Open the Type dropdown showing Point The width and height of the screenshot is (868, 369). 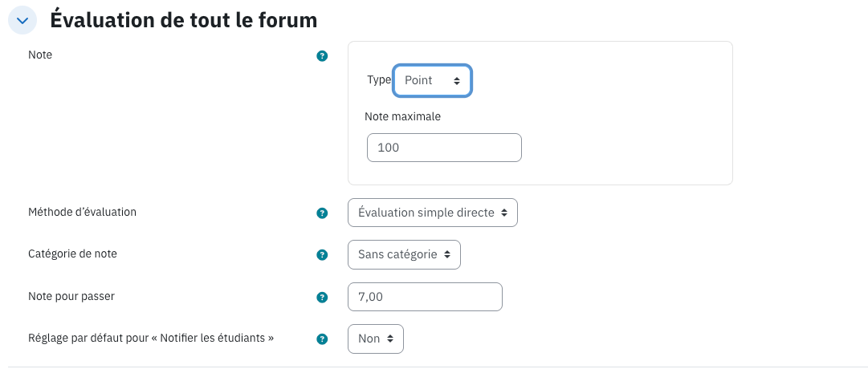[x=432, y=81]
